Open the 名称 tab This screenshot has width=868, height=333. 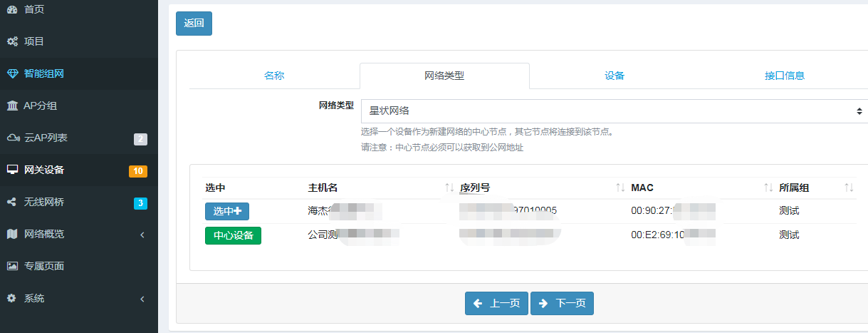(274, 76)
